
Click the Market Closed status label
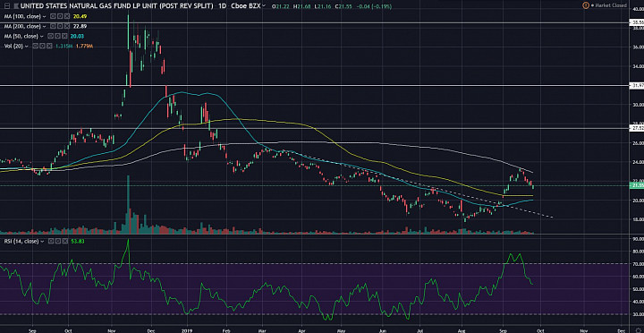pos(610,5)
